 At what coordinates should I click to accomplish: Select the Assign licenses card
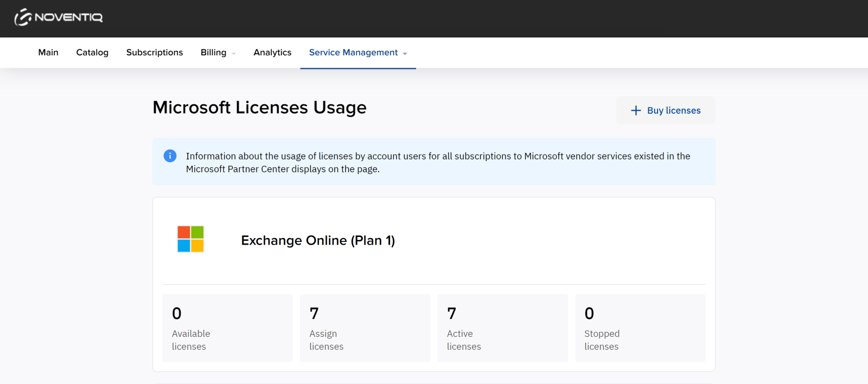pyautogui.click(x=365, y=328)
